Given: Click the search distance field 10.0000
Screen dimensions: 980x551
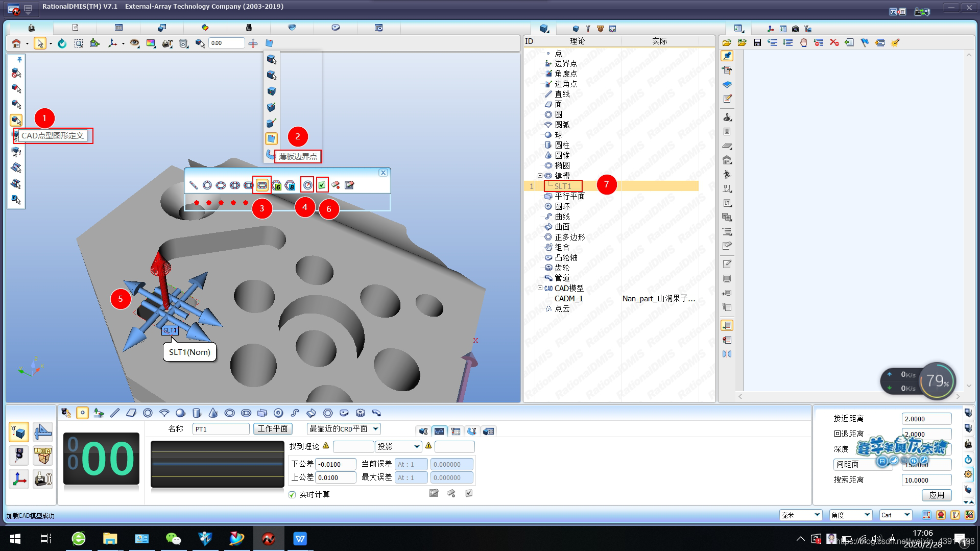Looking at the screenshot, I should pos(926,480).
